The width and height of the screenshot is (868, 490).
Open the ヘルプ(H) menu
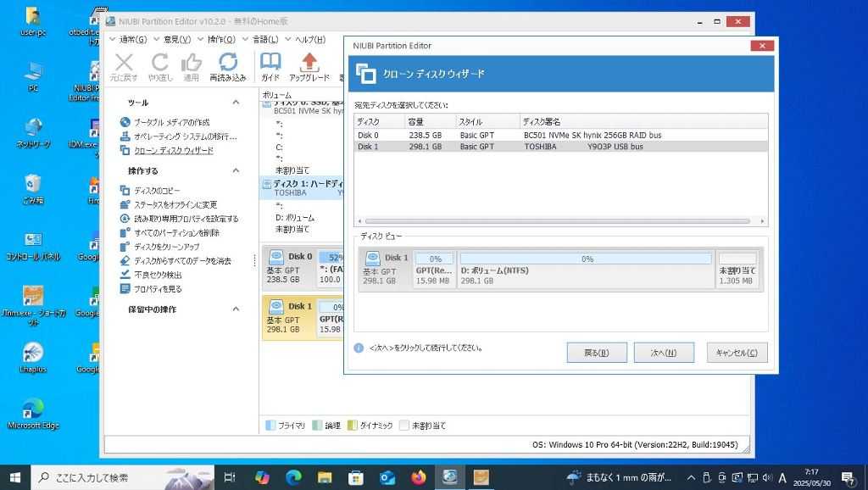(x=309, y=39)
